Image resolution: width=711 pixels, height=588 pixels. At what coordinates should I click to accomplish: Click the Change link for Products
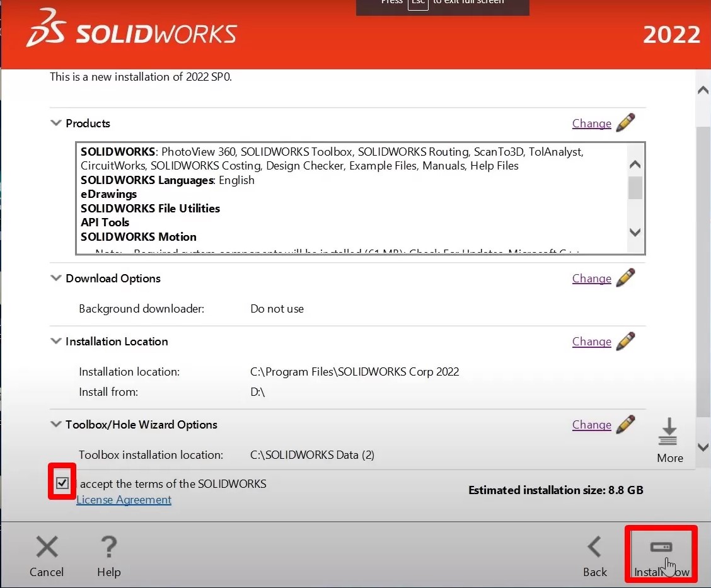[x=592, y=124]
